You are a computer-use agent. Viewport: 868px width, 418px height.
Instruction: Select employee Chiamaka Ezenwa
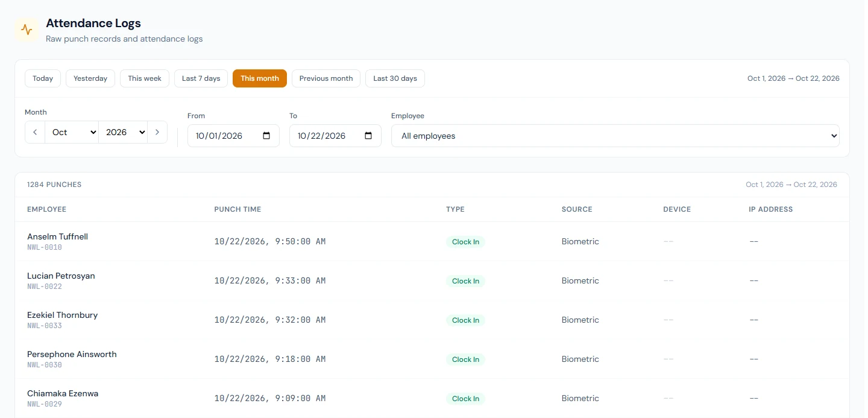63,393
